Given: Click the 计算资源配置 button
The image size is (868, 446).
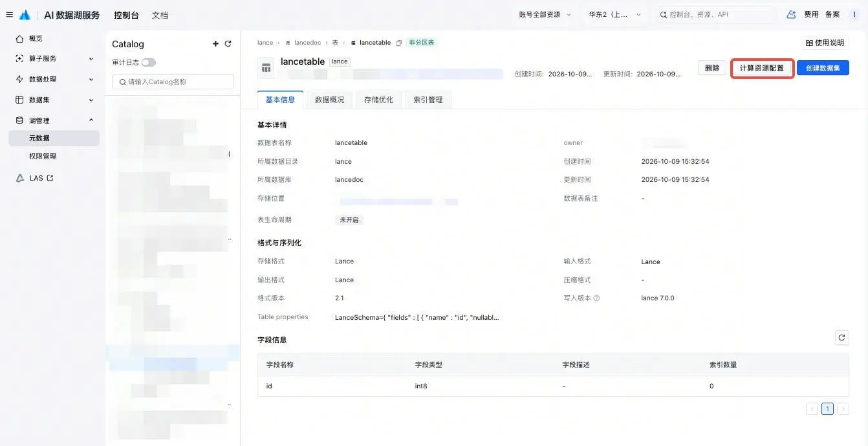Looking at the screenshot, I should tap(762, 68).
